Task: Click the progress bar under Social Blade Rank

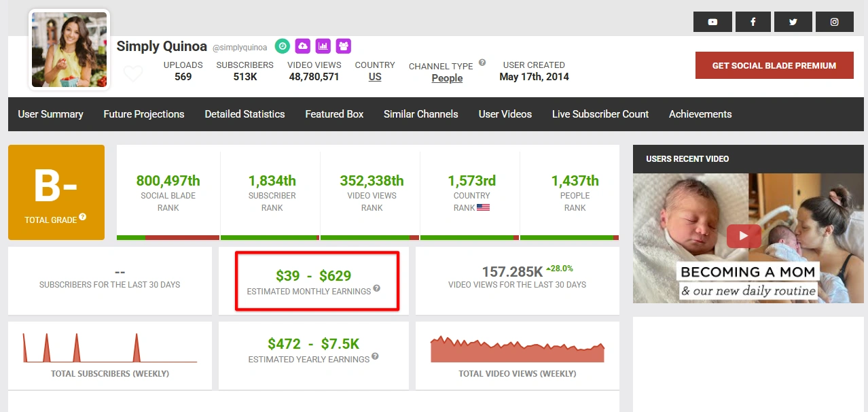Action: [168, 237]
